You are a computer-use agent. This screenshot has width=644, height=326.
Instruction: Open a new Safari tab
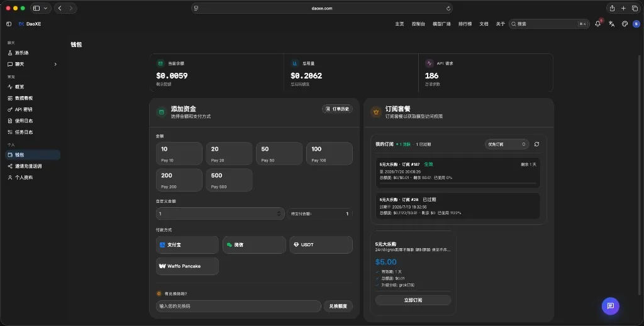623,8
